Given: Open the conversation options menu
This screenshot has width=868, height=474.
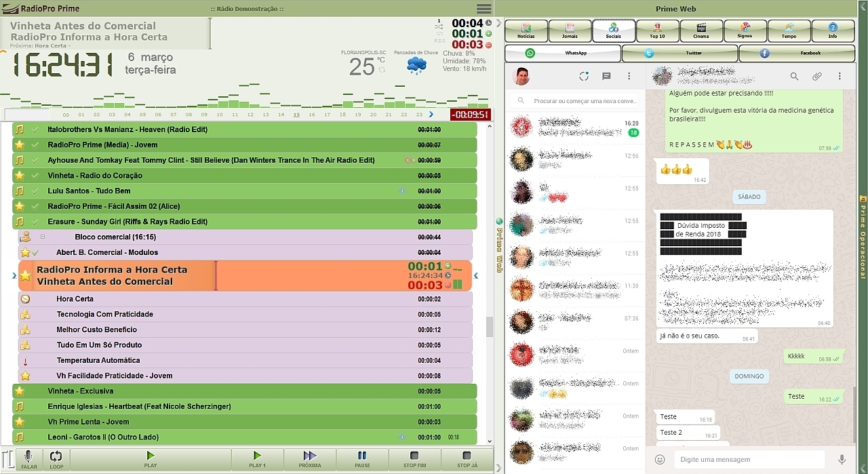Looking at the screenshot, I should (840, 77).
